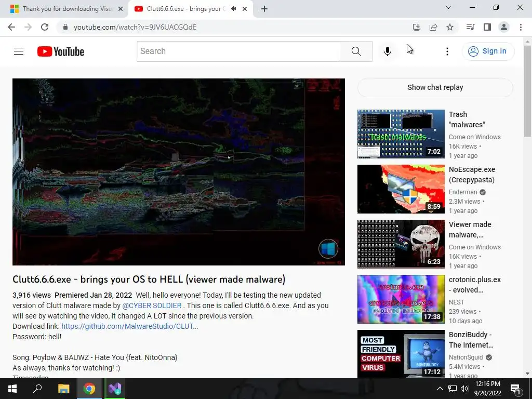Reload the YouTube page
Screen dimensions: 532x399
point(45,27)
